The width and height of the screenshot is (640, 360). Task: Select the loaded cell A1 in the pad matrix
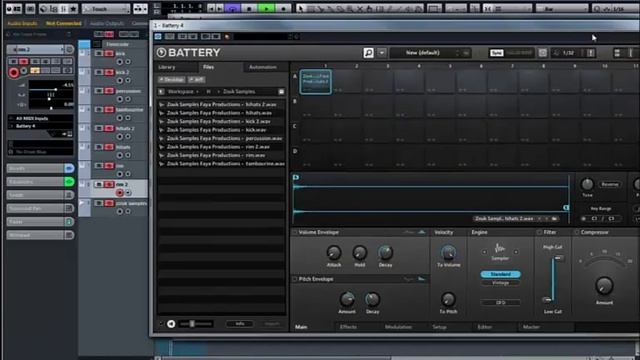tap(316, 82)
